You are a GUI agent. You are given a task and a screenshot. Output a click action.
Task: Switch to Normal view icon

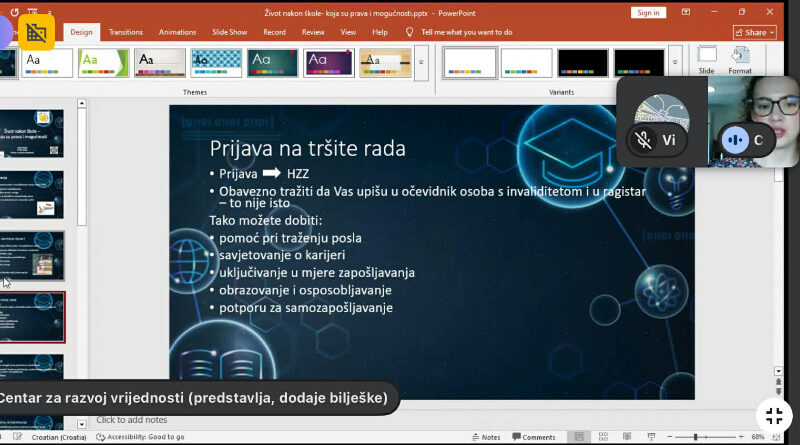pos(579,437)
